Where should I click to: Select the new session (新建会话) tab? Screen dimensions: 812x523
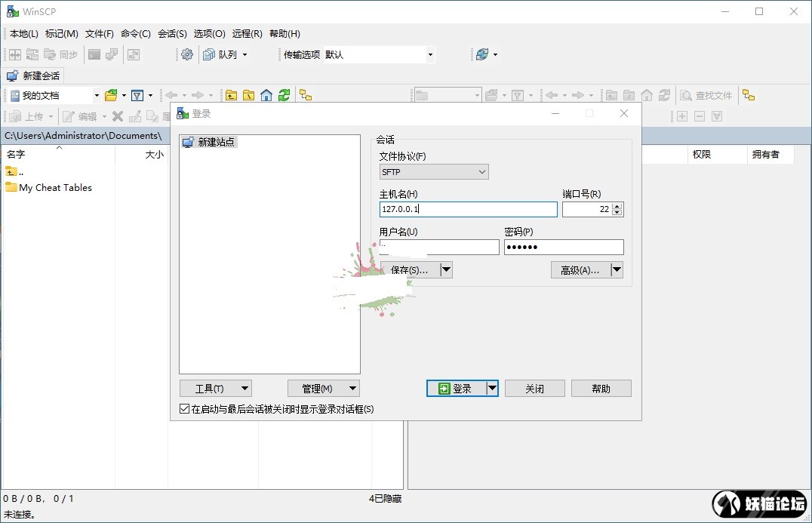(33, 75)
